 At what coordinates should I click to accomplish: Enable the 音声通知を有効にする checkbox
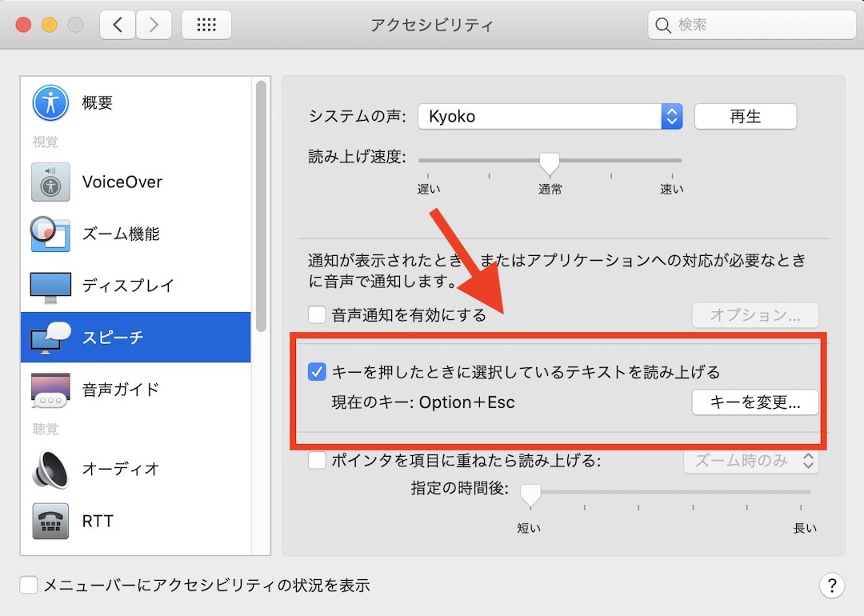pyautogui.click(x=317, y=314)
